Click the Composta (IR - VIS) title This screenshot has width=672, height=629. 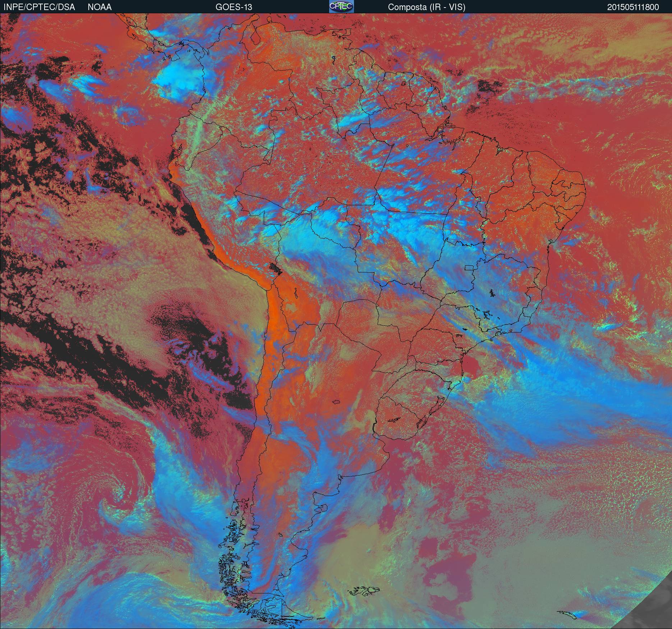tap(427, 7)
